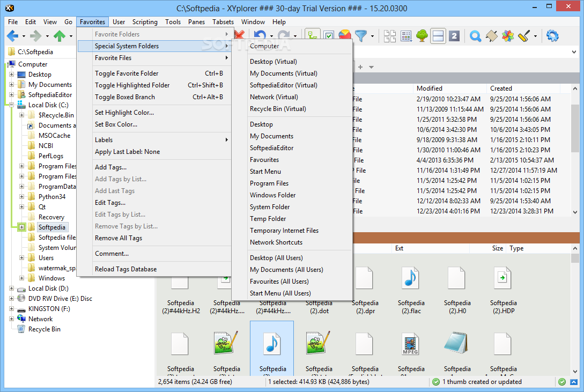Toggle the Dual Pane toolbar button
This screenshot has width=584, height=392.
point(438,36)
